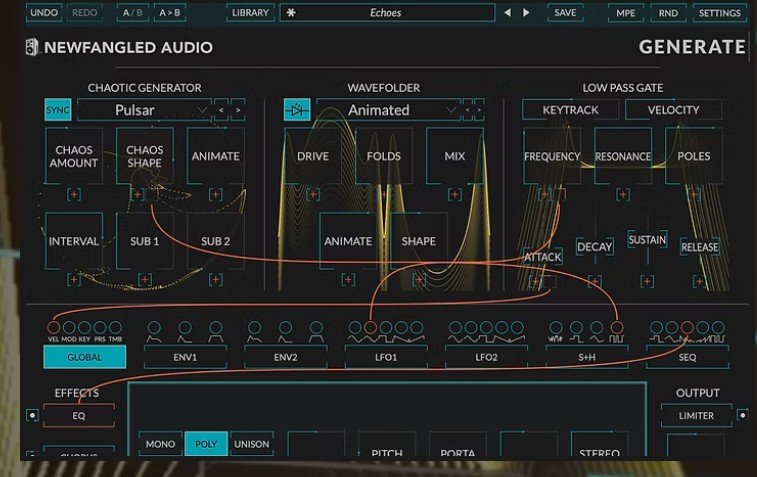
Task: Toggle the EQ effect power button
Action: point(32,415)
